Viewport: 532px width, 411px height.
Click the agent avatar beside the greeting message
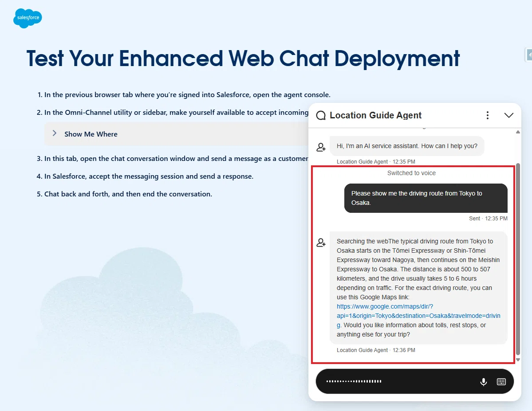[x=321, y=147]
